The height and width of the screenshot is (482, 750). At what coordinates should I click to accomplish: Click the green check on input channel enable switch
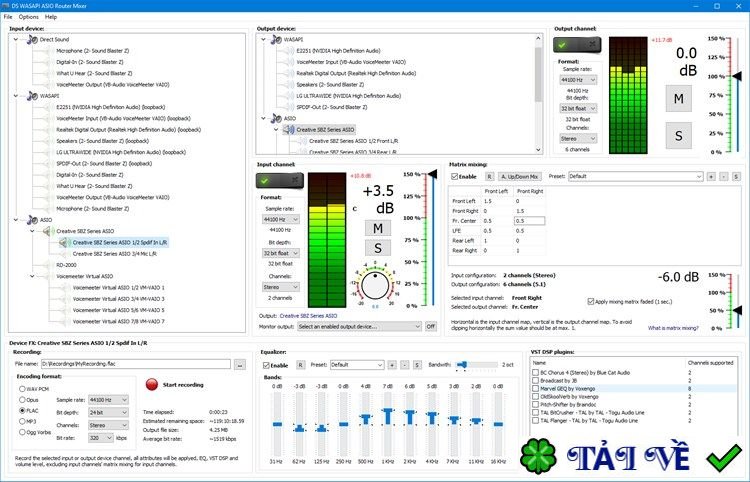pos(265,180)
